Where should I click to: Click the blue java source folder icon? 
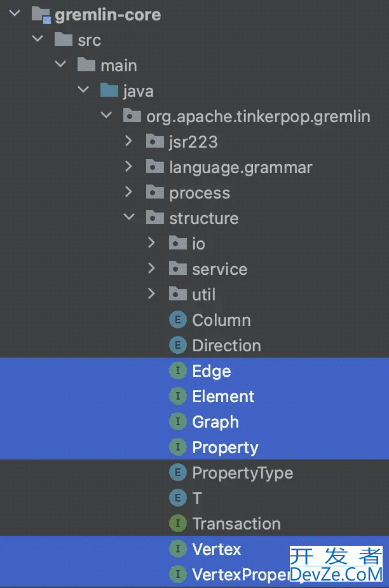[109, 90]
